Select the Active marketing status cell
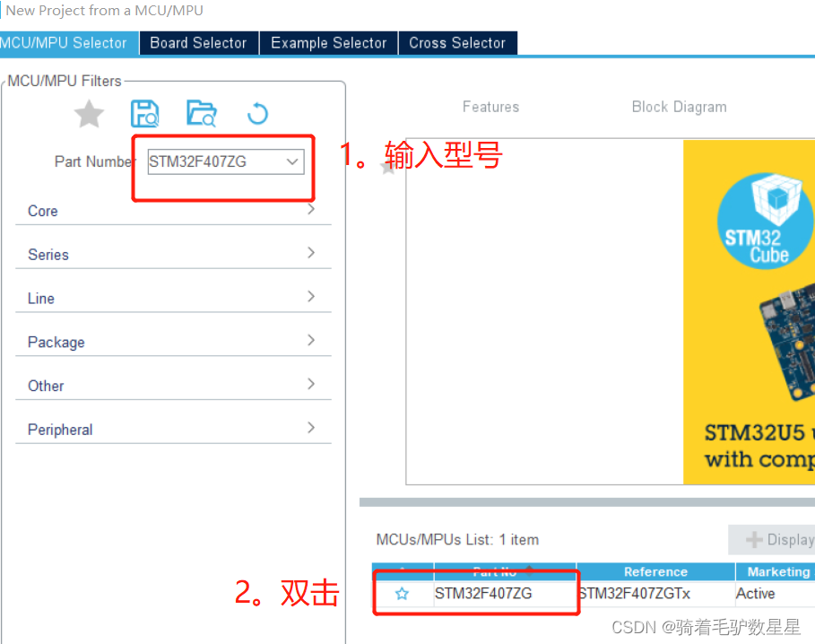The height and width of the screenshot is (644, 815). click(775, 594)
